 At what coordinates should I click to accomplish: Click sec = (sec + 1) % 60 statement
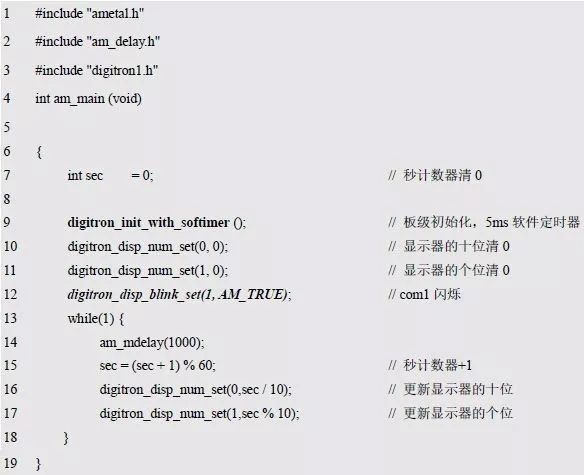[x=158, y=365]
